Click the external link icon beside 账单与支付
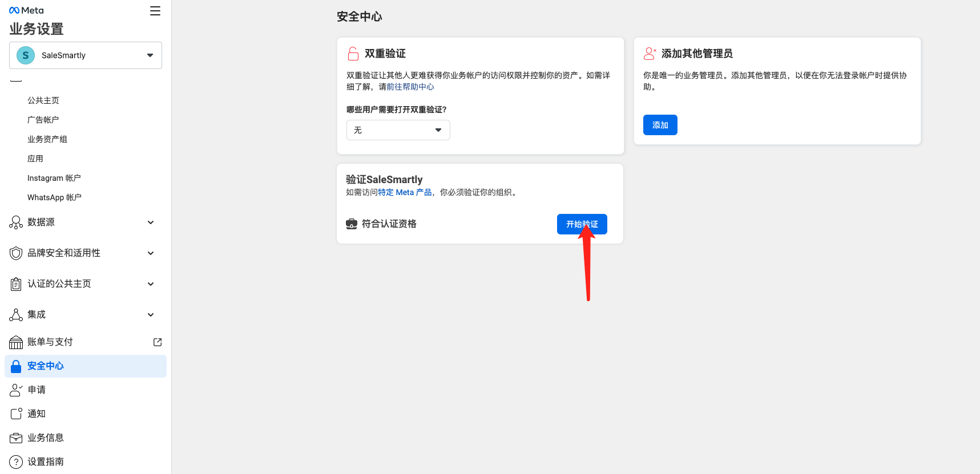 (158, 342)
